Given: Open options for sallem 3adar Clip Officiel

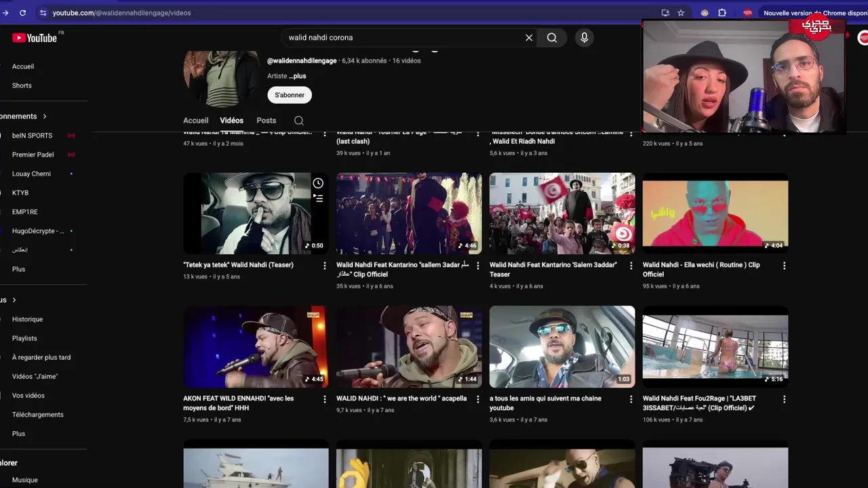Looking at the screenshot, I should coord(477,266).
